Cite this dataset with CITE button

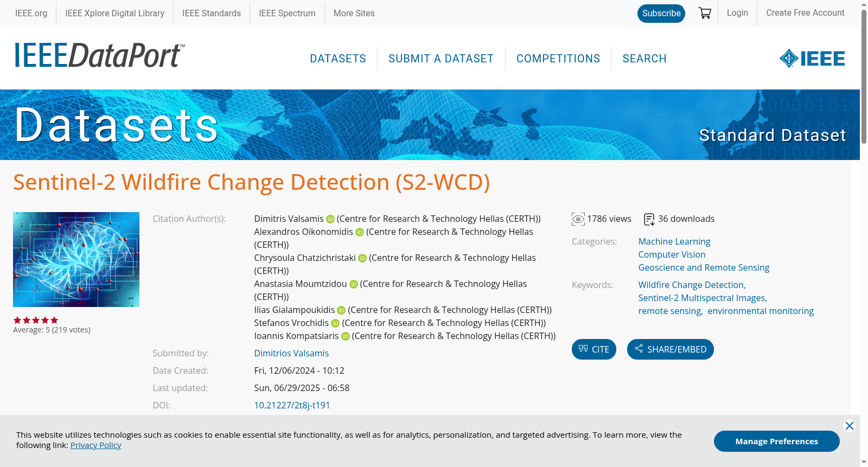click(x=594, y=349)
